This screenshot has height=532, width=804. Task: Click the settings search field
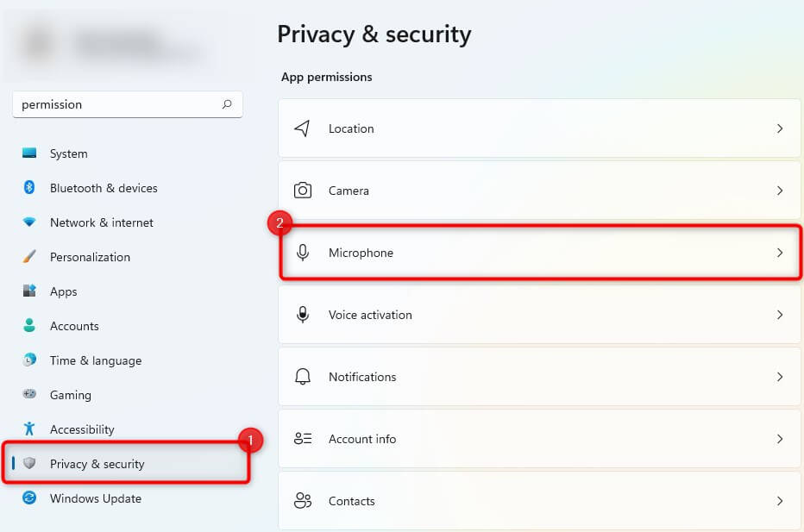[116, 104]
